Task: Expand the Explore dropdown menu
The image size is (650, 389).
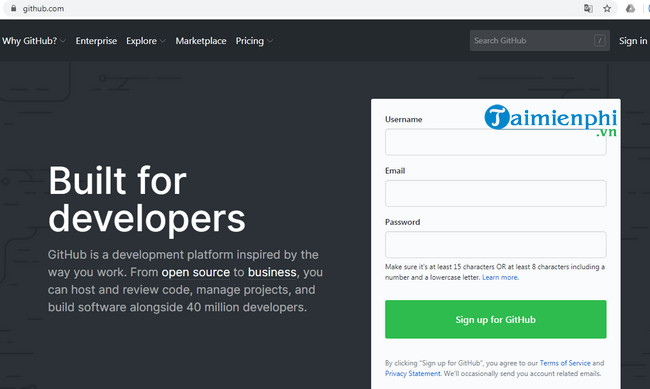Action: [146, 41]
